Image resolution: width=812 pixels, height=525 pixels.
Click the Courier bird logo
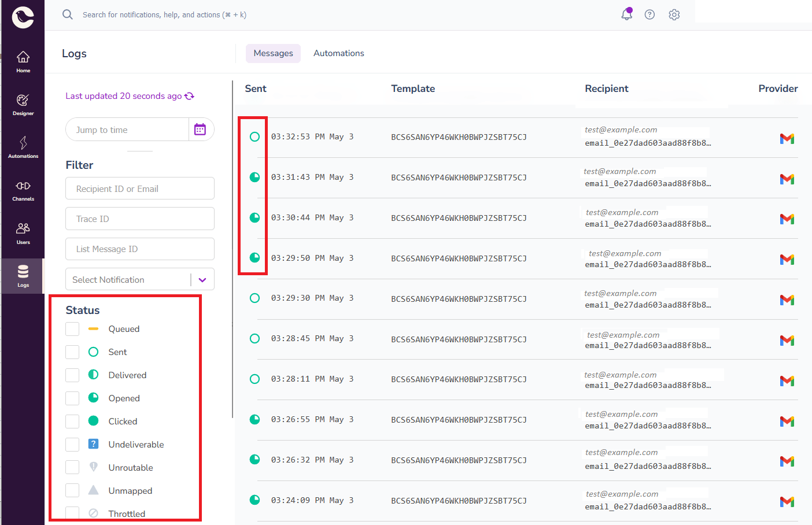coord(23,17)
